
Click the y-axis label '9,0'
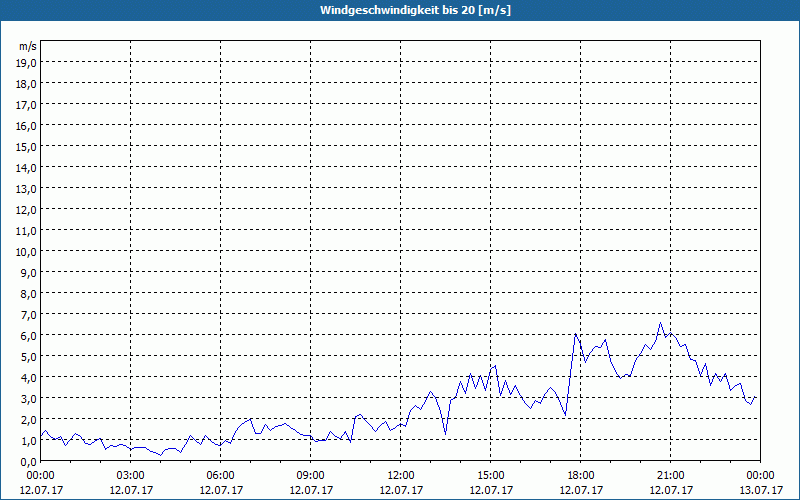30,272
